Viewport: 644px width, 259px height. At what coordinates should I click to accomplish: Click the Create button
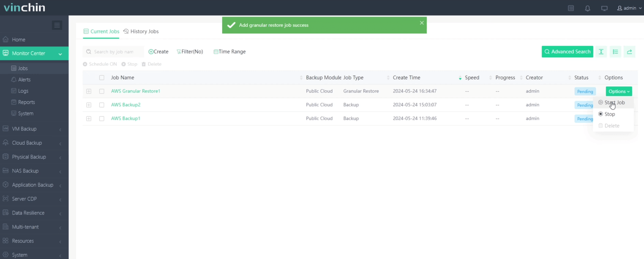(x=158, y=52)
